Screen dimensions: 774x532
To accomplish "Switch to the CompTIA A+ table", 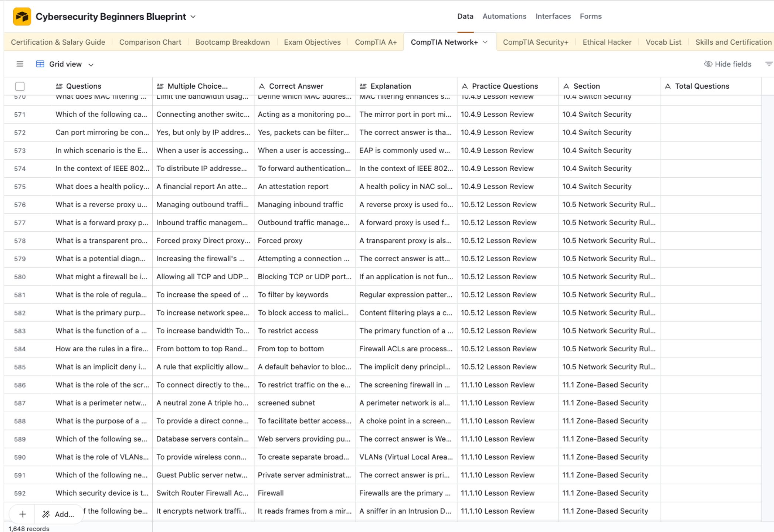I will pyautogui.click(x=376, y=42).
